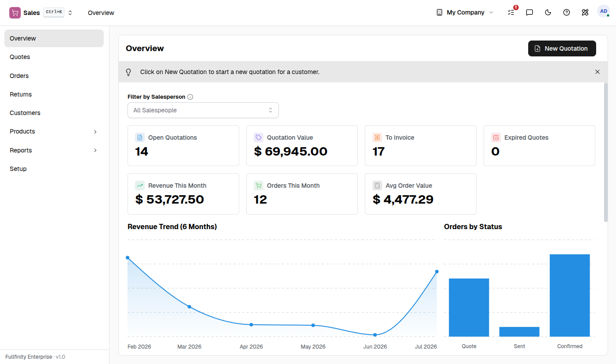This screenshot has width=616, height=364.
Task: Click the Confirmed bar in Orders by Status
Action: click(x=570, y=295)
